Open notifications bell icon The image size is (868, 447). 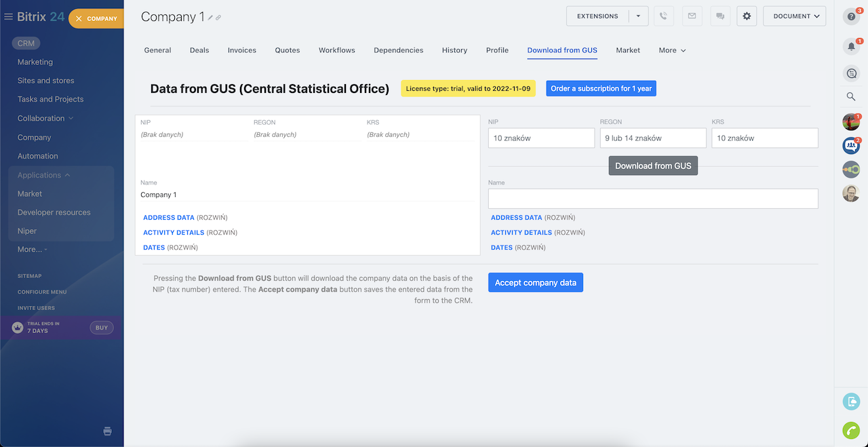click(851, 47)
